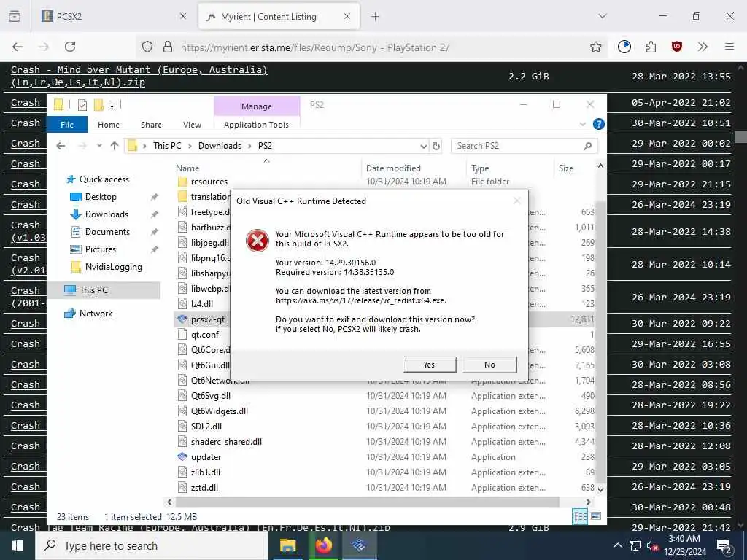Select the zstd.dll file icon
Screen dimensions: 747x560
coord(182,487)
